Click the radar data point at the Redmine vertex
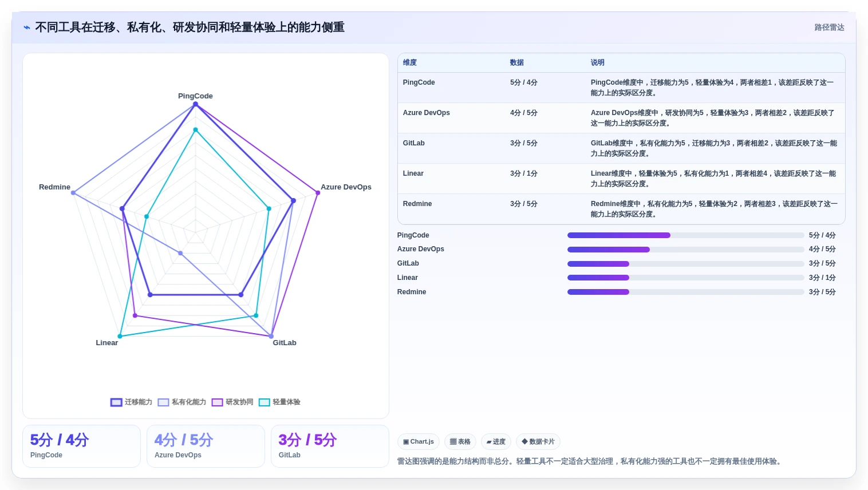 [73, 193]
